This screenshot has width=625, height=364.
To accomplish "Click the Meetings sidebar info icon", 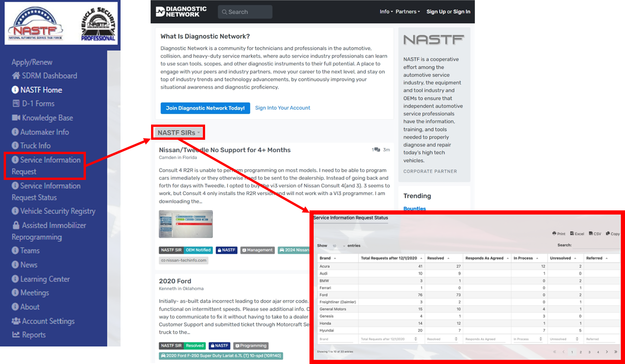I will tap(15, 293).
